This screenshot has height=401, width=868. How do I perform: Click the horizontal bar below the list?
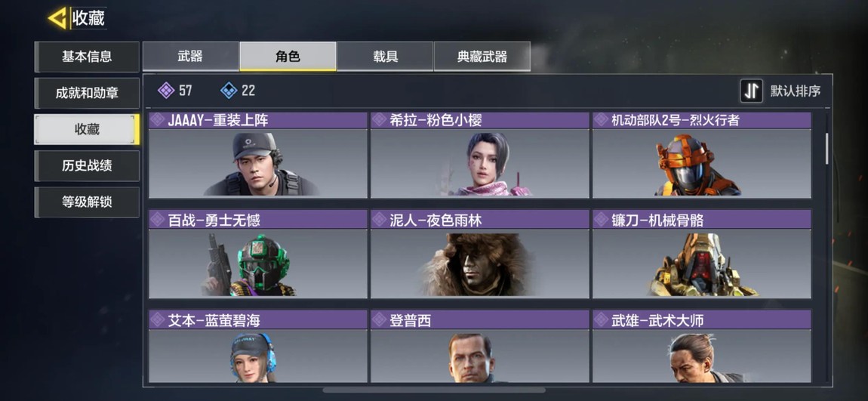pyautogui.click(x=433, y=390)
